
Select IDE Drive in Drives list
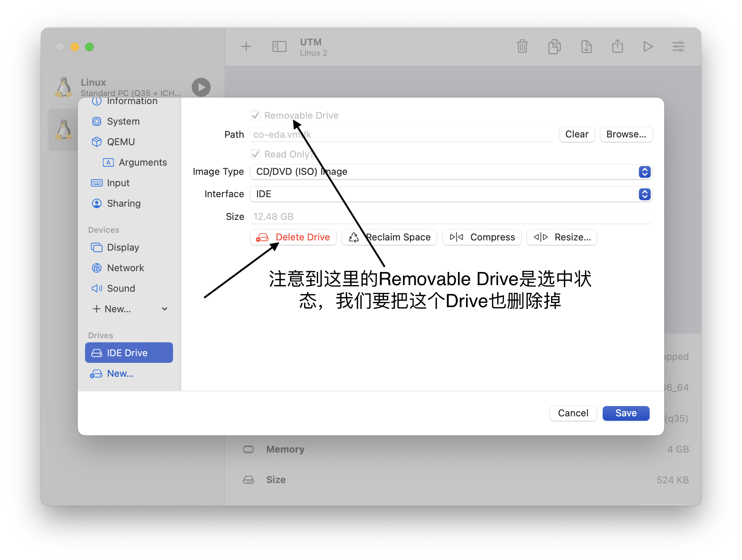[x=129, y=353]
